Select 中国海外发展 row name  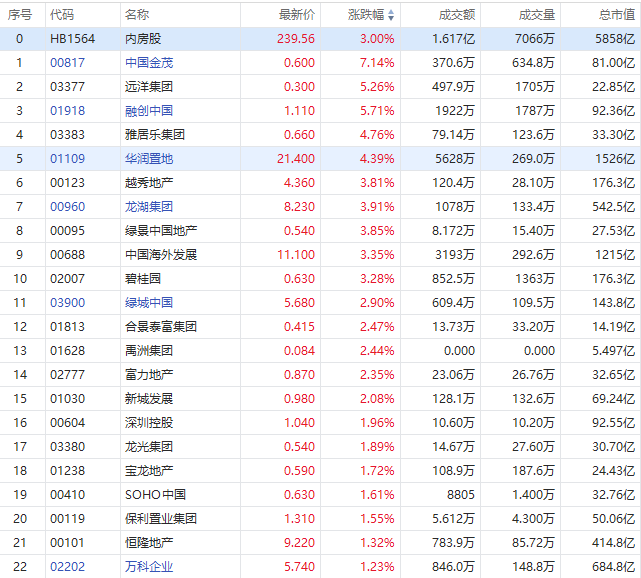(x=161, y=255)
